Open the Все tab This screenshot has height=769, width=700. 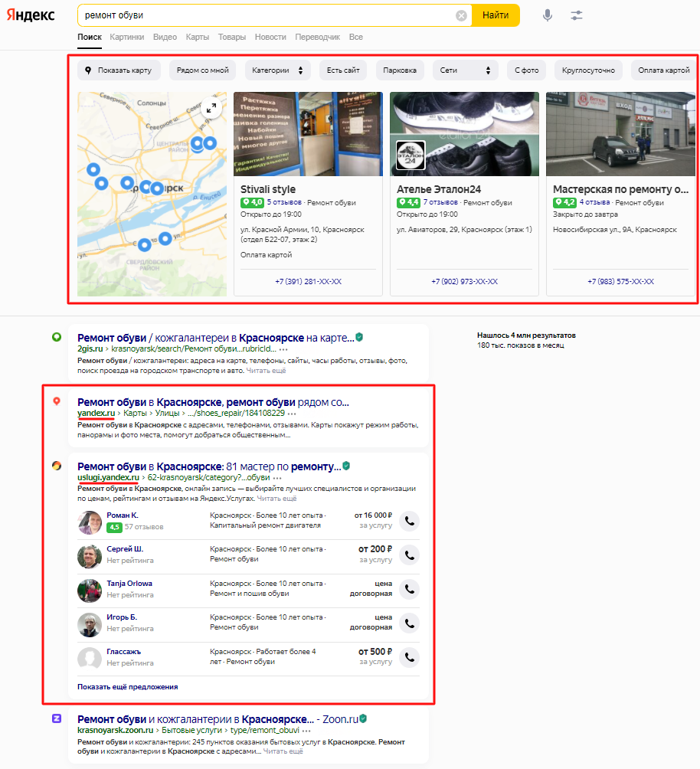coord(356,38)
